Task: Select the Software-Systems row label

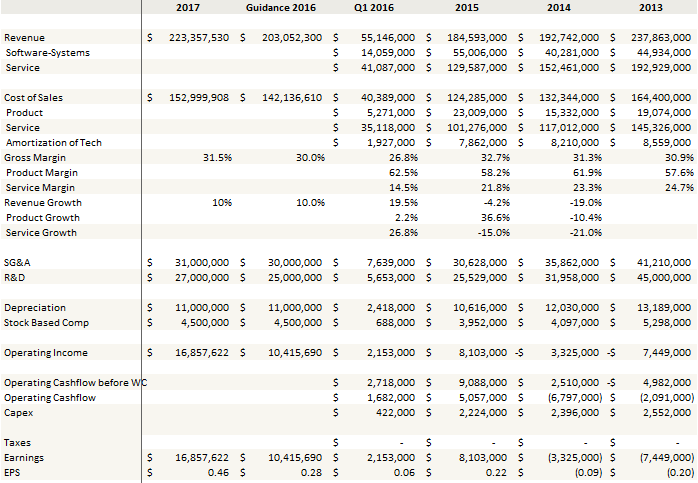Action: (x=47, y=52)
